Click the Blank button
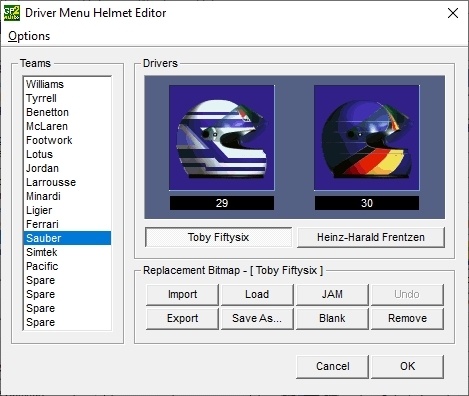 [332, 319]
